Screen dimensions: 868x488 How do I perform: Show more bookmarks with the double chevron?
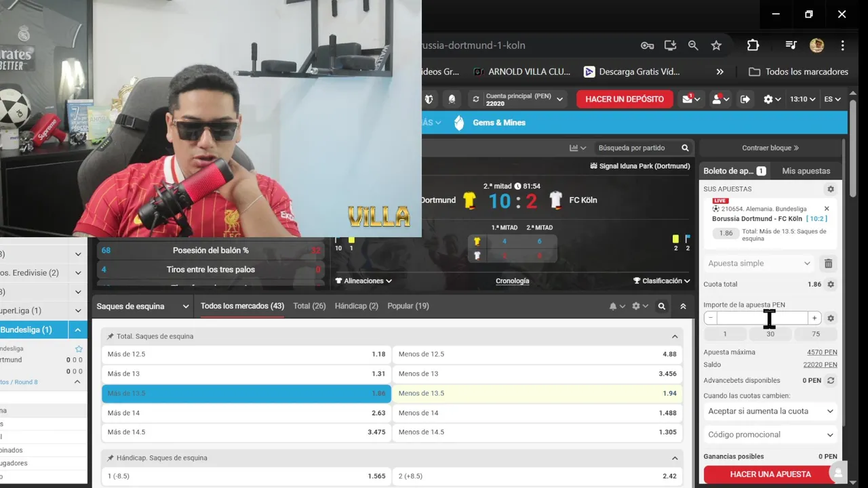(x=720, y=72)
